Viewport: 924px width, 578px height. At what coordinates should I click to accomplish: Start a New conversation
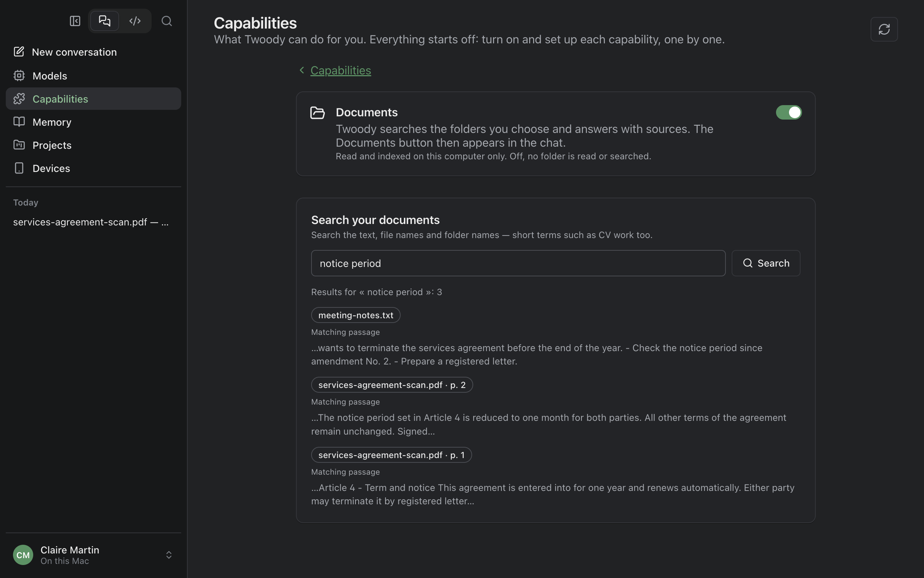(x=93, y=52)
